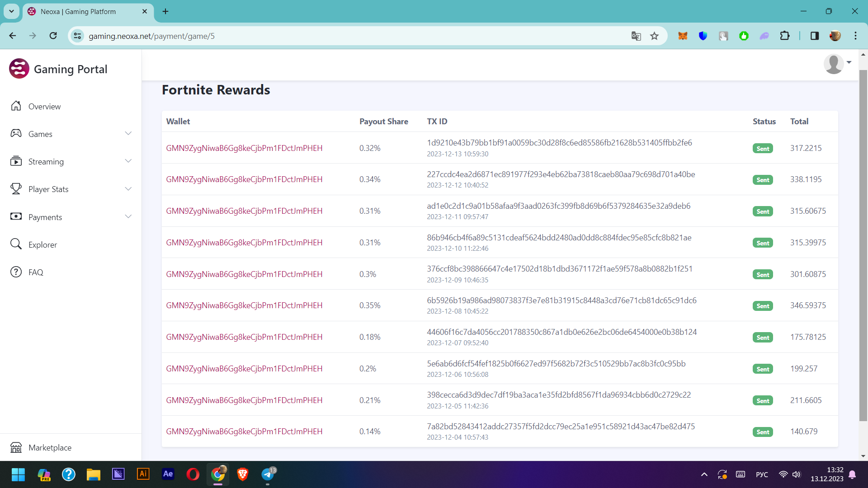Click the Marketplace store icon

(x=16, y=447)
